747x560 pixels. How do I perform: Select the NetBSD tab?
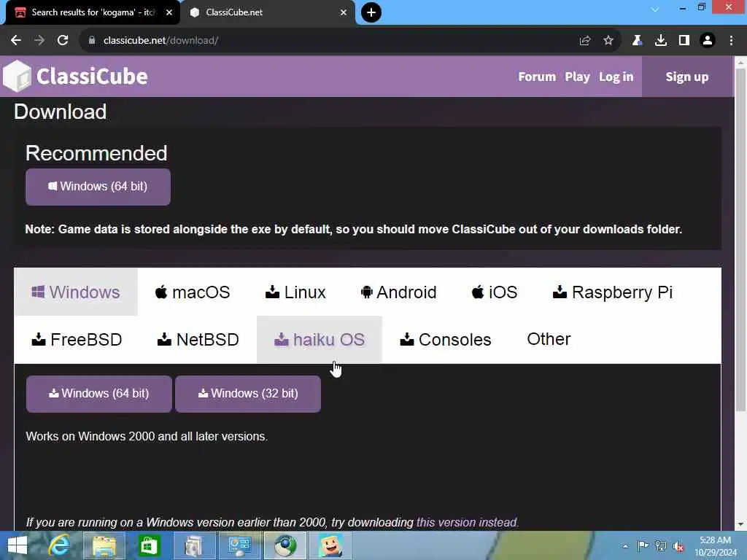tap(198, 340)
